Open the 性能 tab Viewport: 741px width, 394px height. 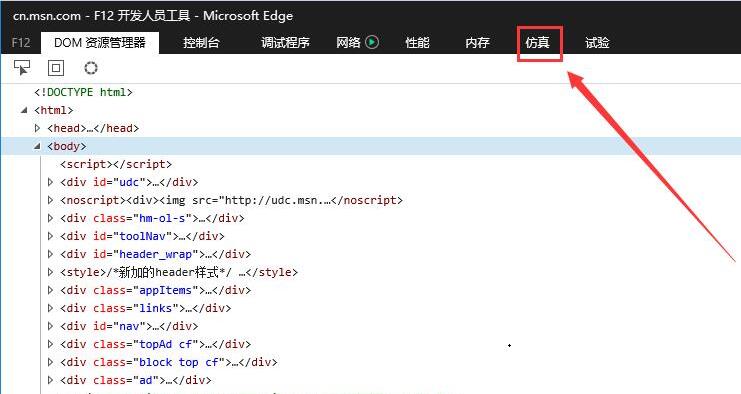coord(417,43)
